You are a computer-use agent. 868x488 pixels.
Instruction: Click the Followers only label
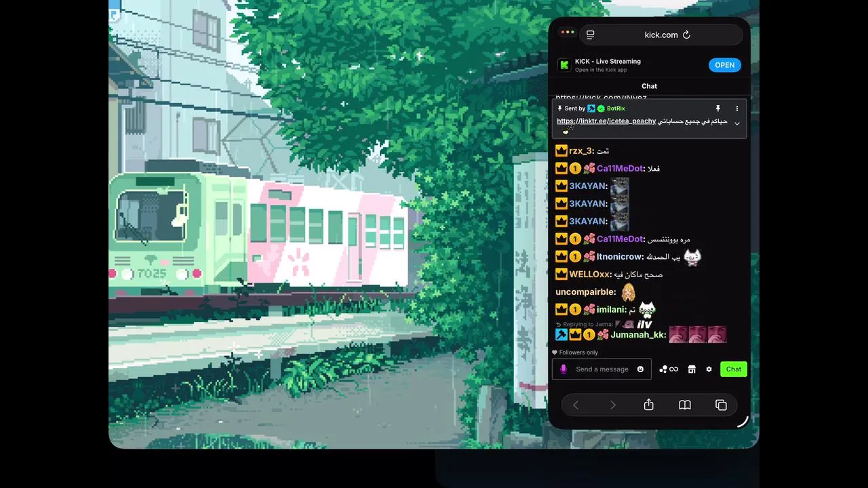[578, 352]
